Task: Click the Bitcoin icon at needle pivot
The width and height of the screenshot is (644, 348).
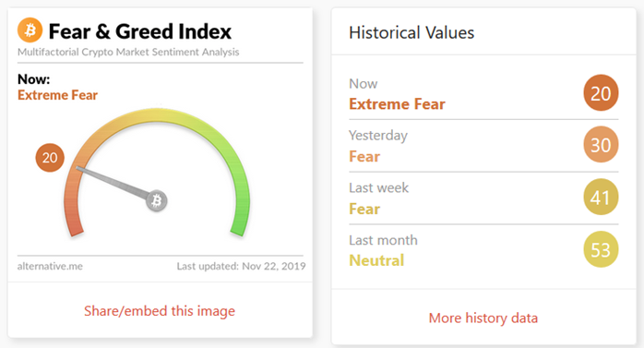Action: pos(157,200)
